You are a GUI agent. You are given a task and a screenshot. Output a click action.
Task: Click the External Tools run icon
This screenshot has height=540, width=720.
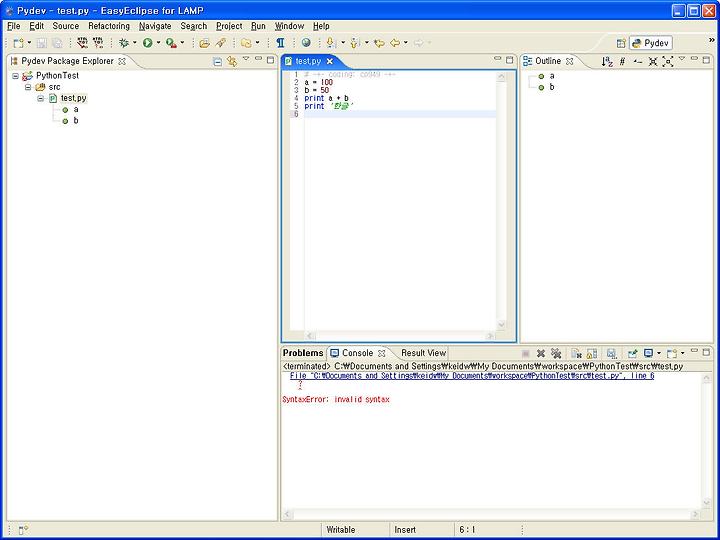[171, 43]
